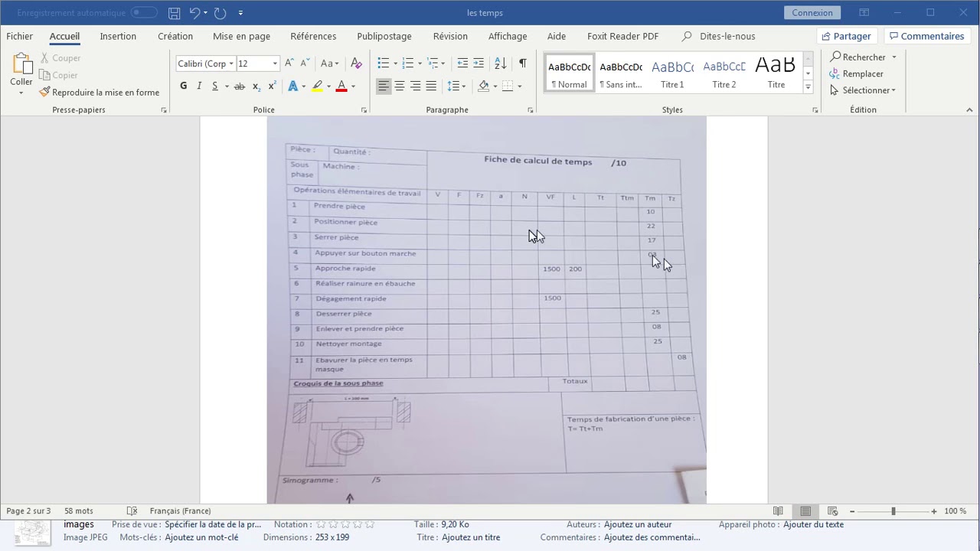This screenshot has width=980, height=551.
Task: Click the bullet list icon
Action: [x=383, y=64]
